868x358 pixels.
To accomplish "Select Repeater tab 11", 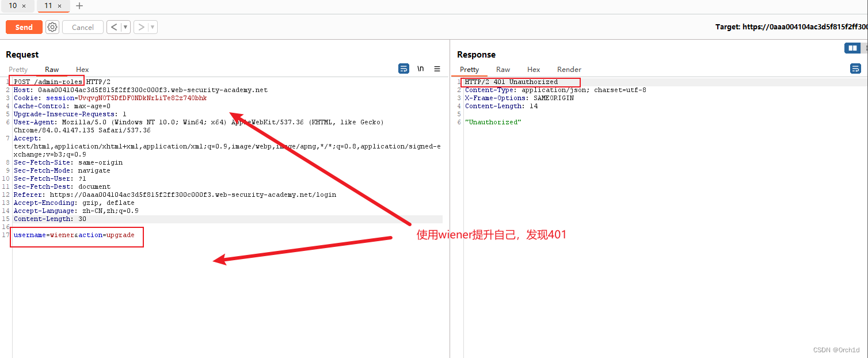I will (x=50, y=6).
